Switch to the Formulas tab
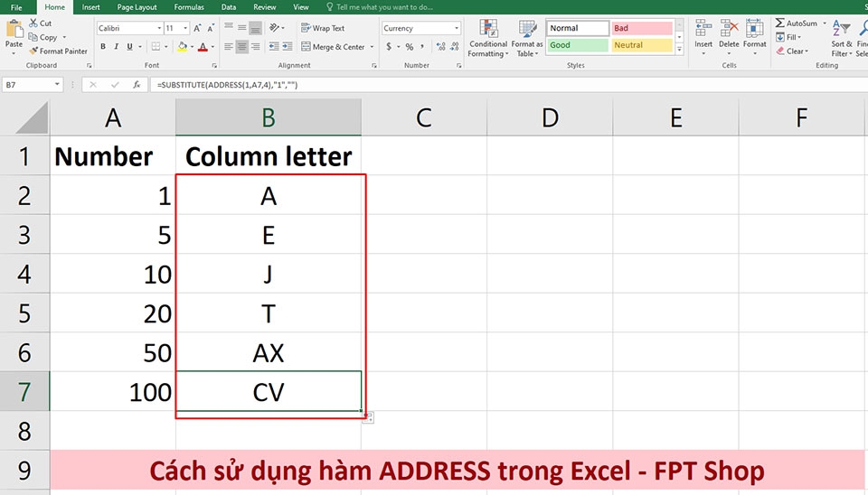 pyautogui.click(x=189, y=7)
